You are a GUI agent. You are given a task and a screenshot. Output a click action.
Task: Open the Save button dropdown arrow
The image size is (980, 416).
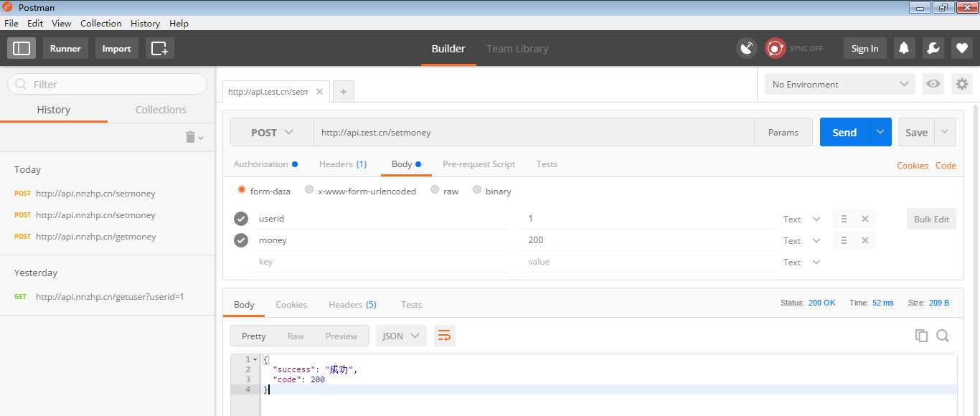[945, 133]
